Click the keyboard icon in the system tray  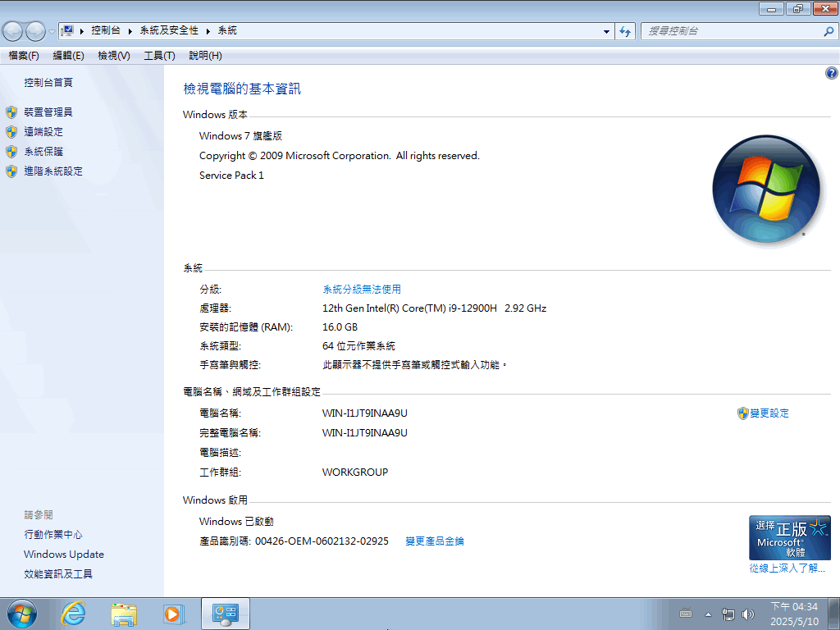pyautogui.click(x=686, y=614)
